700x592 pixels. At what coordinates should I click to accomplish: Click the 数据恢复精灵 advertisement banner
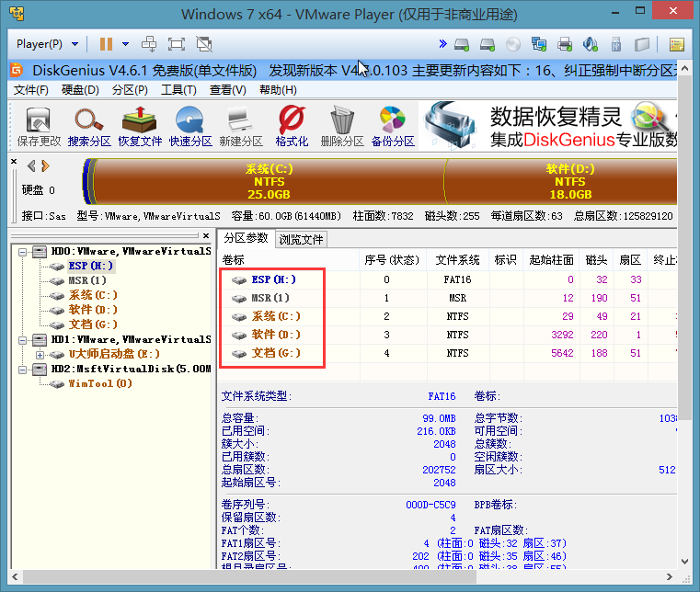click(x=550, y=127)
